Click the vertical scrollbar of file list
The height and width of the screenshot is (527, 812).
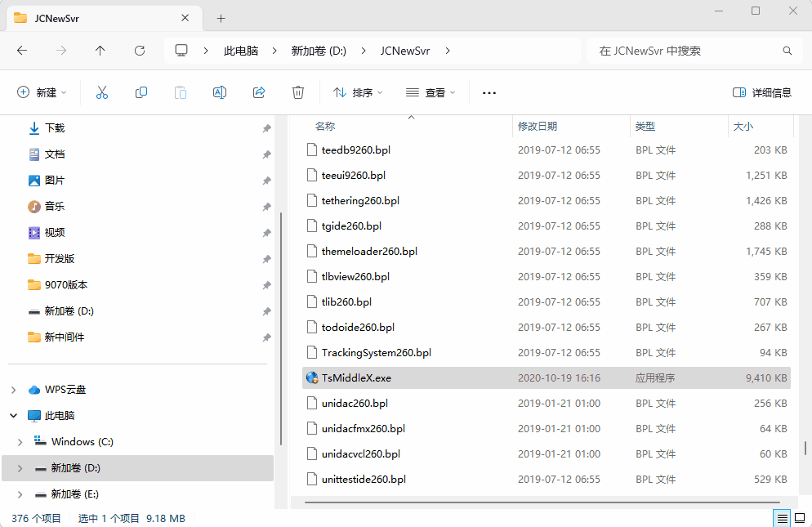[x=805, y=448]
